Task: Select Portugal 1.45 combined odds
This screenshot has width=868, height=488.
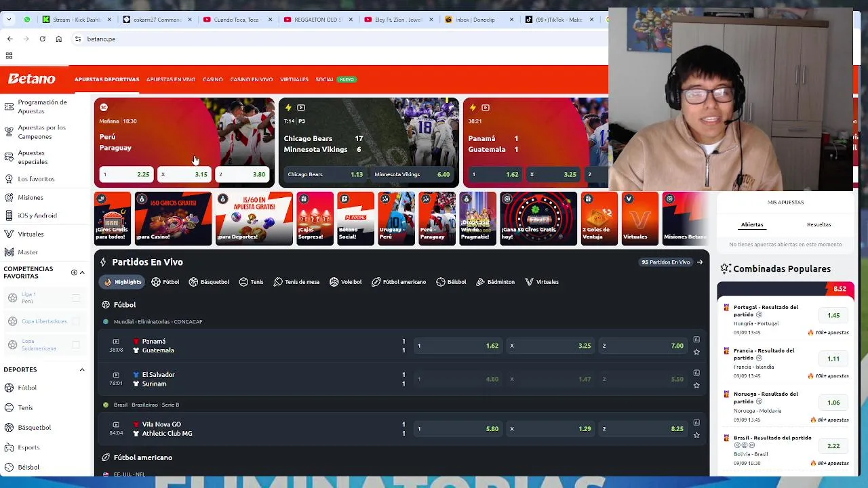Action: pyautogui.click(x=833, y=315)
